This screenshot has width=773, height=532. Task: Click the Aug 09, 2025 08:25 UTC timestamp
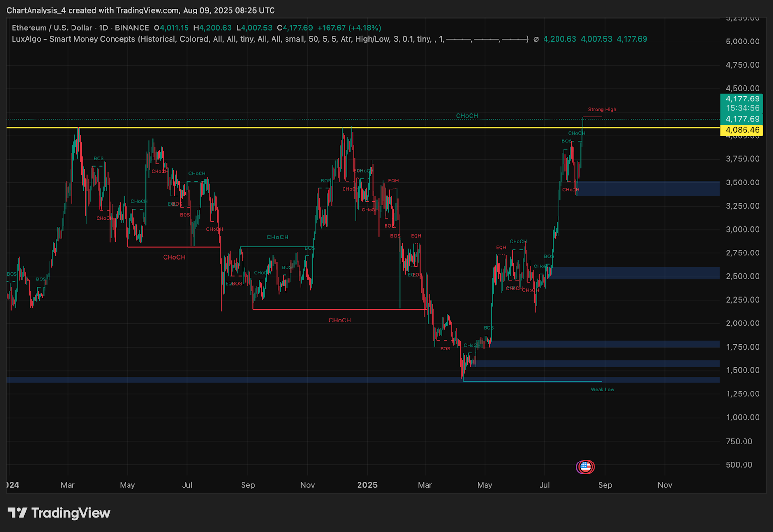(x=229, y=10)
